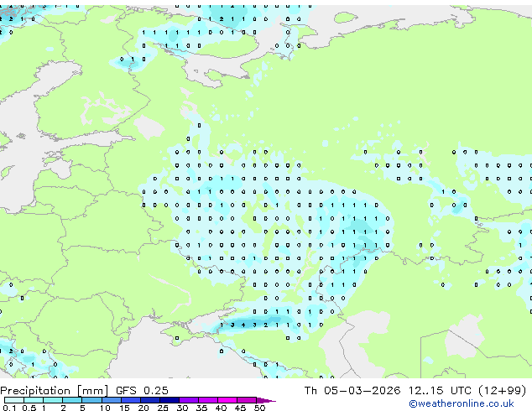Click the date 'Th 05-03-2026'
This screenshot has width=532, height=411.
pyautogui.click(x=352, y=391)
